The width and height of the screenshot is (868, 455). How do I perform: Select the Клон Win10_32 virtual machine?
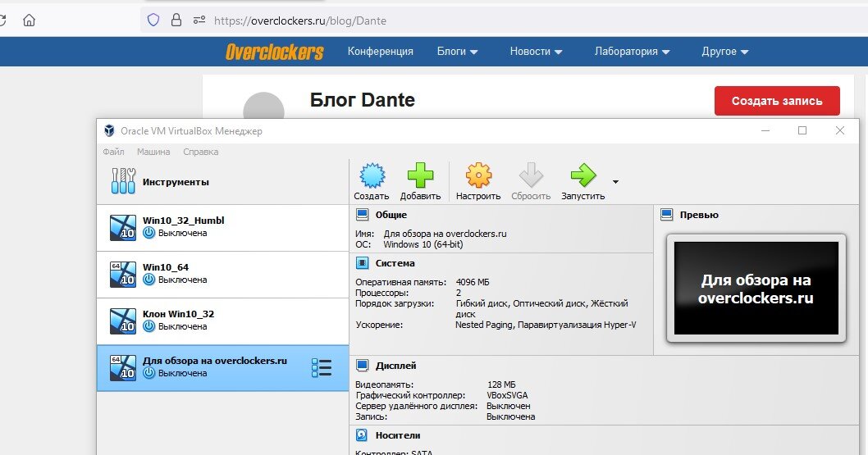point(222,321)
